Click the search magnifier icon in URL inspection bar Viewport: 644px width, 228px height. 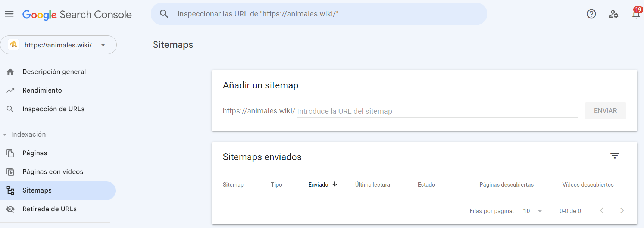(x=164, y=14)
